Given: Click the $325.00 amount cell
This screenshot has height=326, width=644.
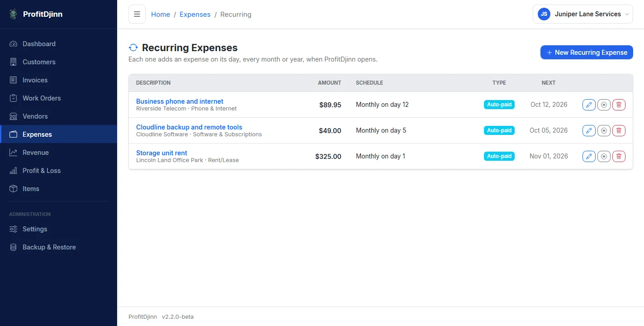Looking at the screenshot, I should click(x=328, y=157).
